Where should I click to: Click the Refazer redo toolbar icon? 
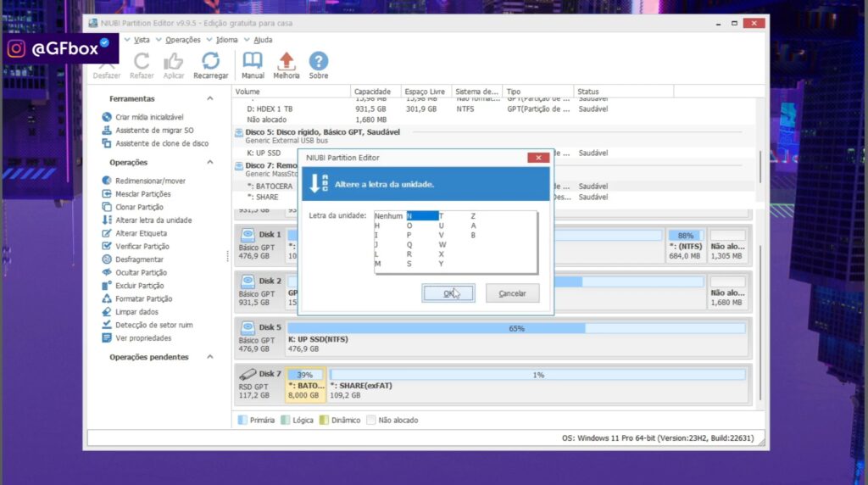tap(142, 61)
